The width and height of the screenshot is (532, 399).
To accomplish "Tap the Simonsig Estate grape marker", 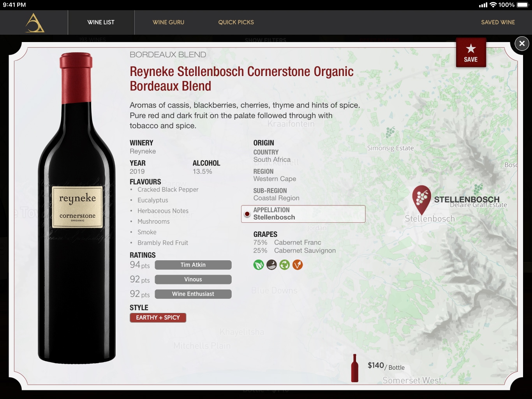I will (390, 132).
